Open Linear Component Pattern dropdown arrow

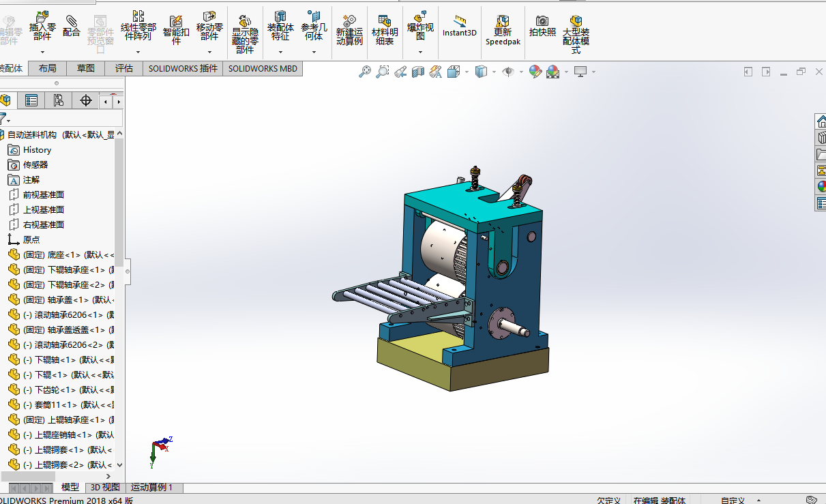coord(138,52)
